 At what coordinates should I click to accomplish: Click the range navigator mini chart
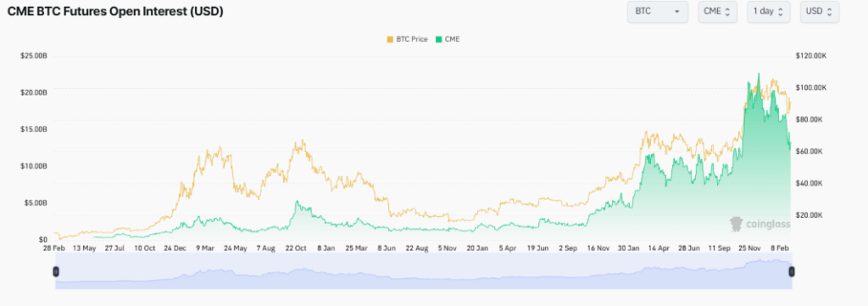click(x=424, y=271)
